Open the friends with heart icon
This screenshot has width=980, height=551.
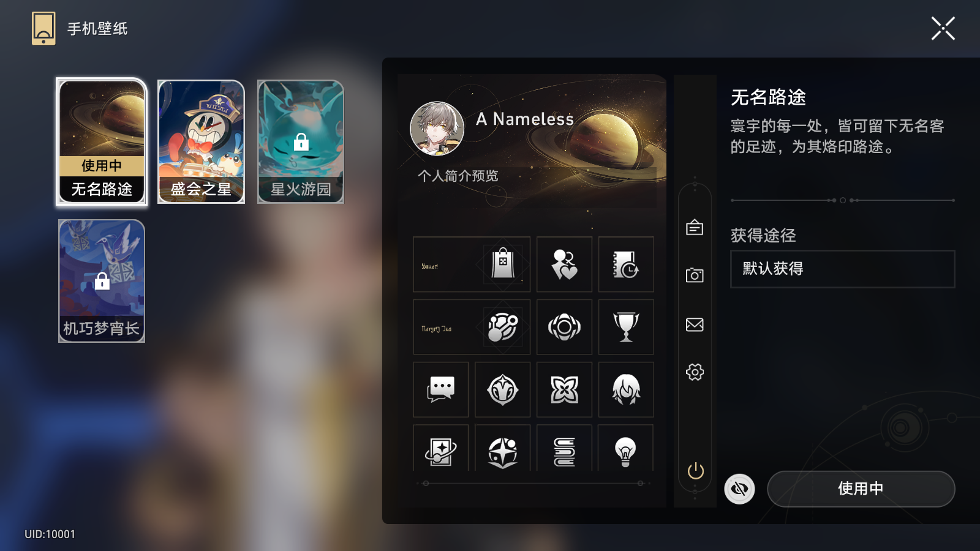[x=564, y=264]
